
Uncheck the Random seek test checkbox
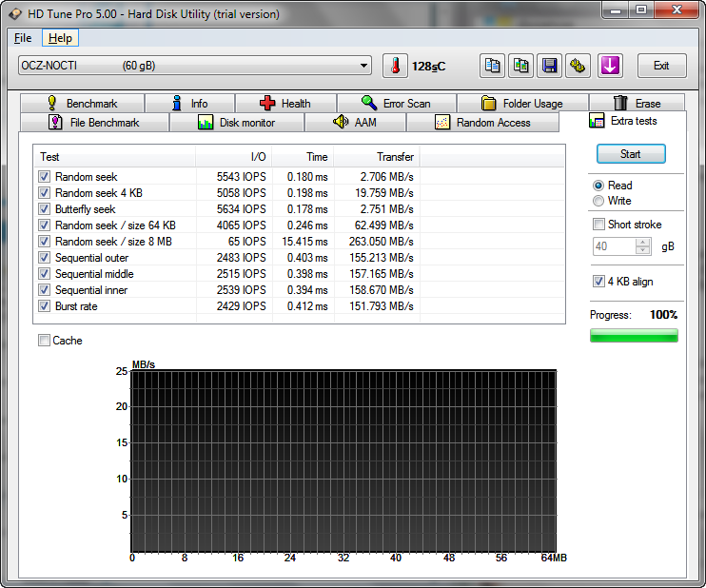coord(44,176)
